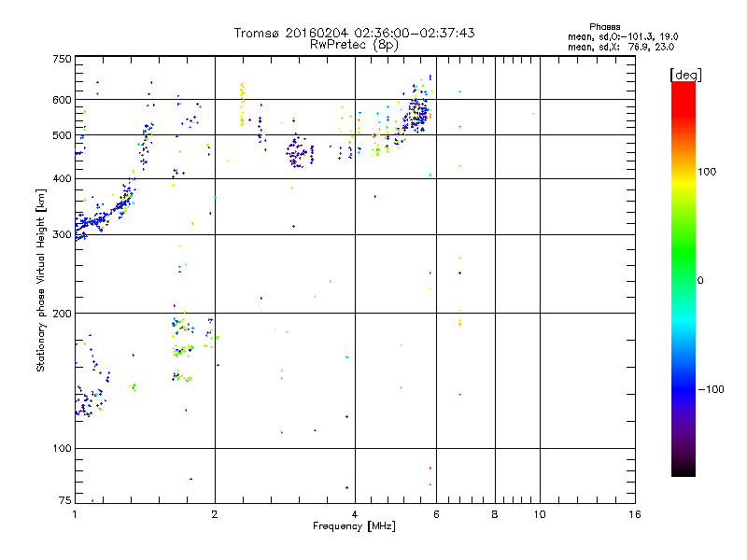Select the 'RwPretec (8p)' subtitle text
The image size is (747, 560).
pos(354,45)
